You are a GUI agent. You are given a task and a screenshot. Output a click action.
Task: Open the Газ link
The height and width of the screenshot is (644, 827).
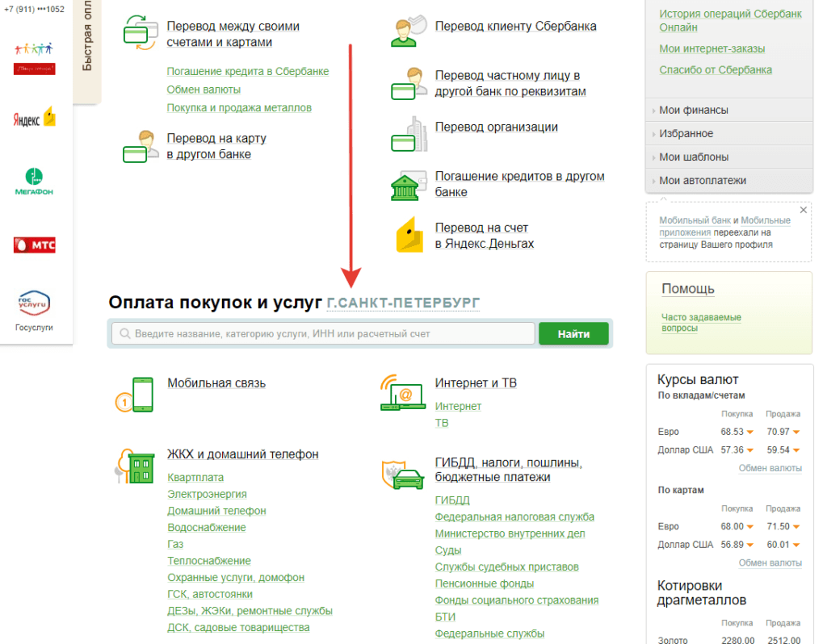[175, 544]
